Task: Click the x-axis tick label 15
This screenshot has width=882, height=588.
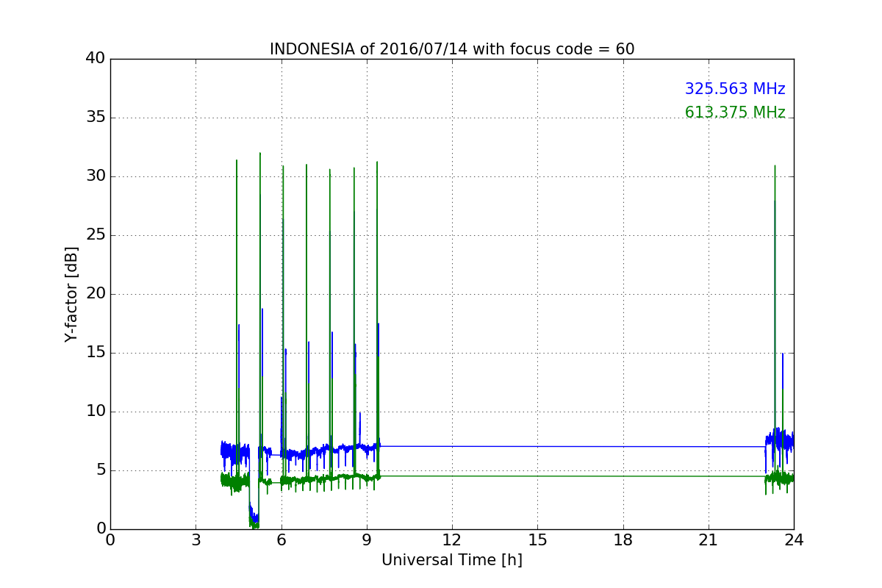Action: (537, 540)
